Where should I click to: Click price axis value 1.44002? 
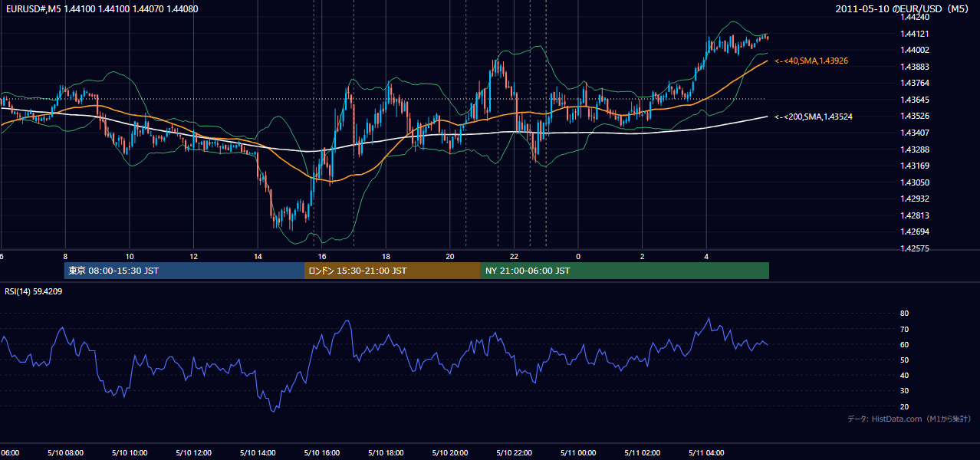click(914, 50)
